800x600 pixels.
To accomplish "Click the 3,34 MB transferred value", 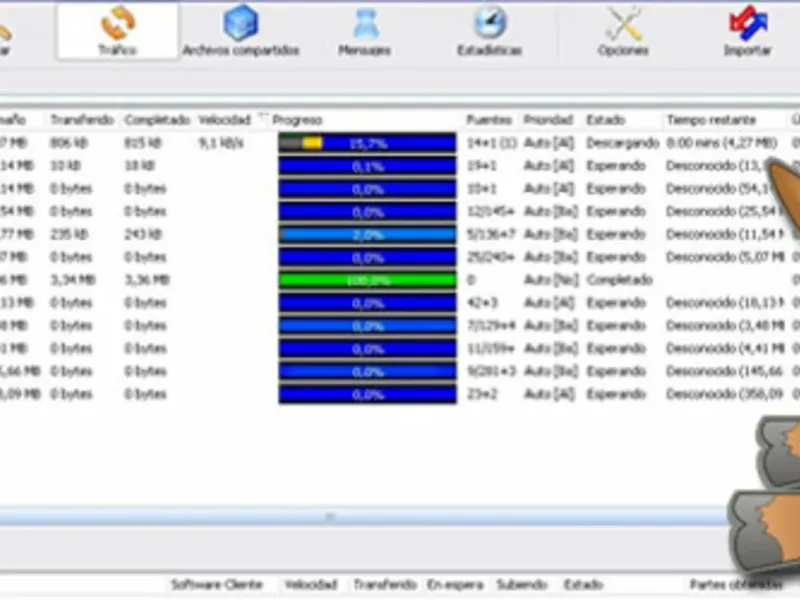I will coord(73,280).
